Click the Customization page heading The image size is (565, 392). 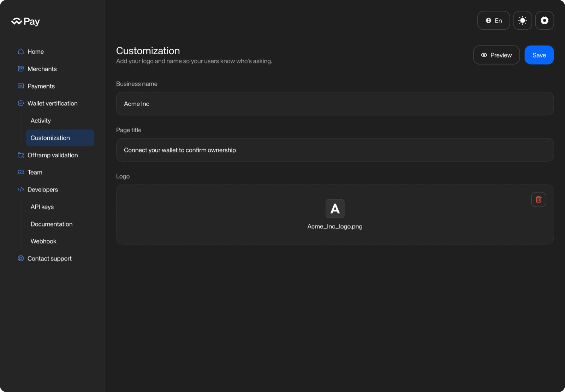pyautogui.click(x=148, y=51)
